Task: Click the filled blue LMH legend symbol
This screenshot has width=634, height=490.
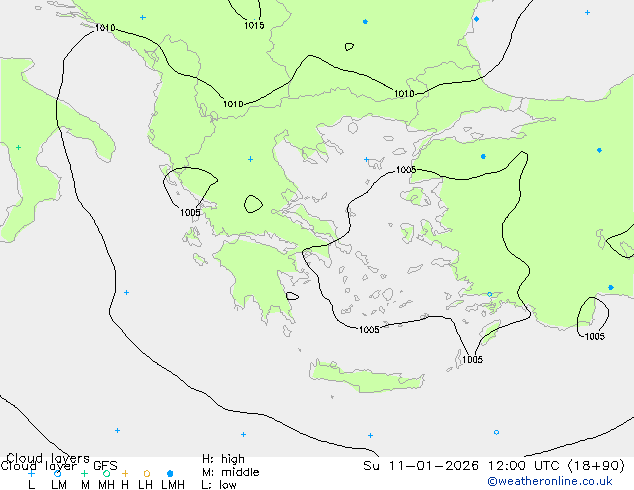Action: tap(170, 473)
